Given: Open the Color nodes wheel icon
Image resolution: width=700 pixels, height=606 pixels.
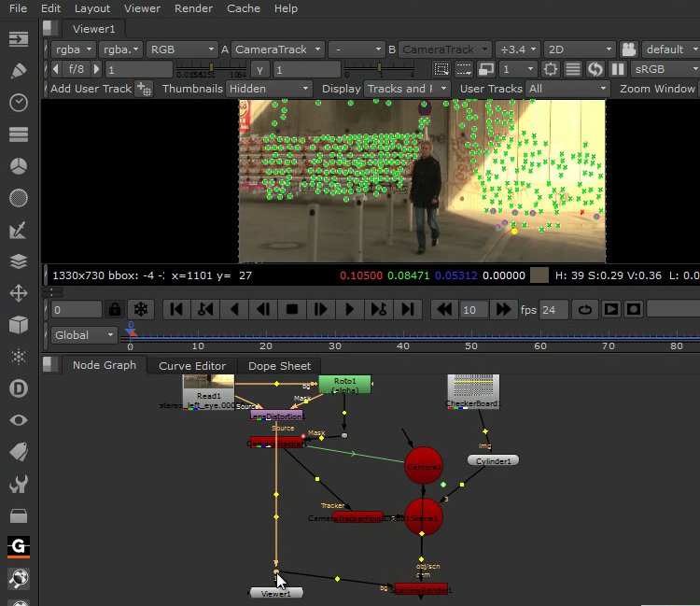Looking at the screenshot, I should pyautogui.click(x=19, y=166).
